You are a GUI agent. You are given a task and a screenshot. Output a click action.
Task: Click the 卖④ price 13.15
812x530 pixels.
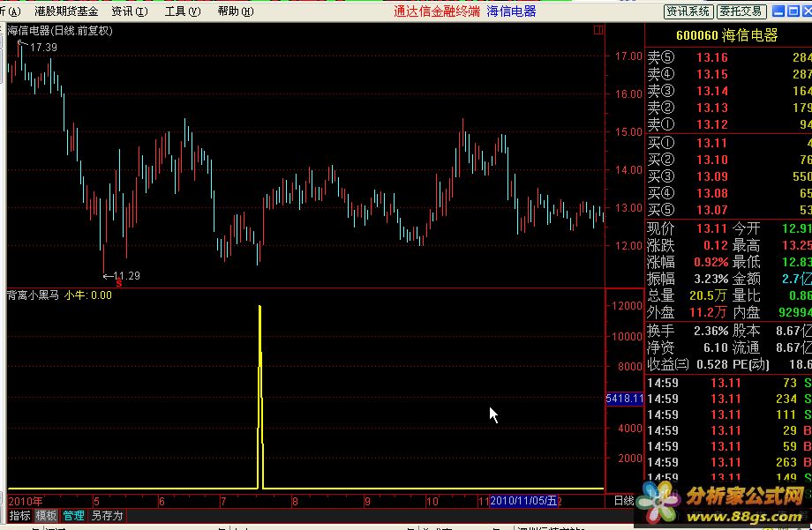tap(712, 74)
